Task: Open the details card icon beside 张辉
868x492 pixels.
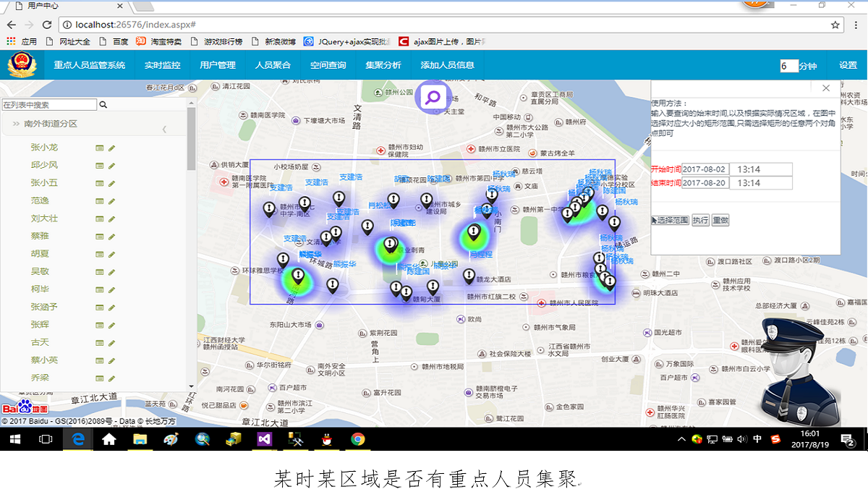Action: pos(100,325)
